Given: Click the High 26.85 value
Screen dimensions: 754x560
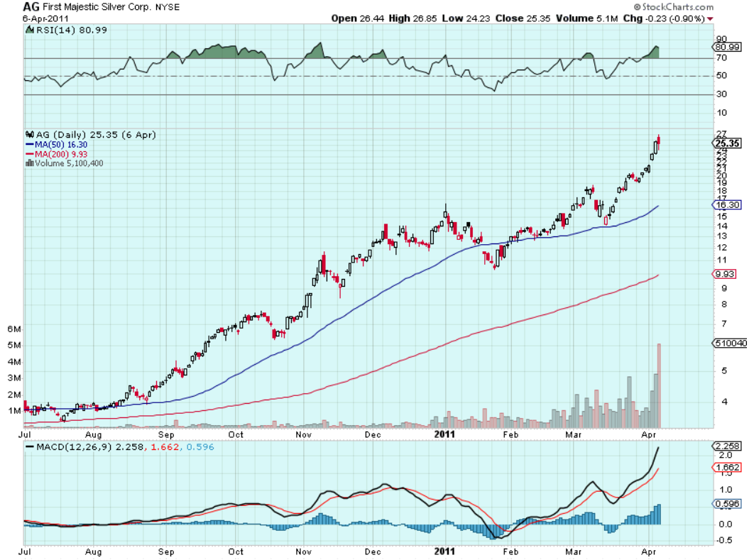Looking at the screenshot, I should point(412,18).
